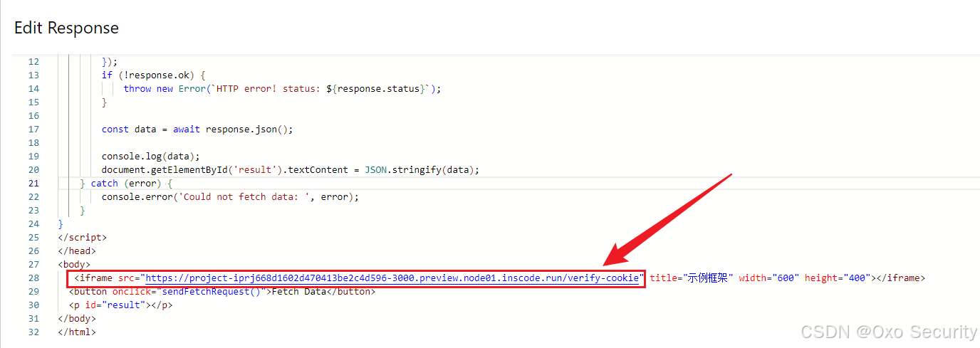Click the 'throw new Error' statement on line 14
This screenshot has height=348, width=980.
pyautogui.click(x=283, y=89)
